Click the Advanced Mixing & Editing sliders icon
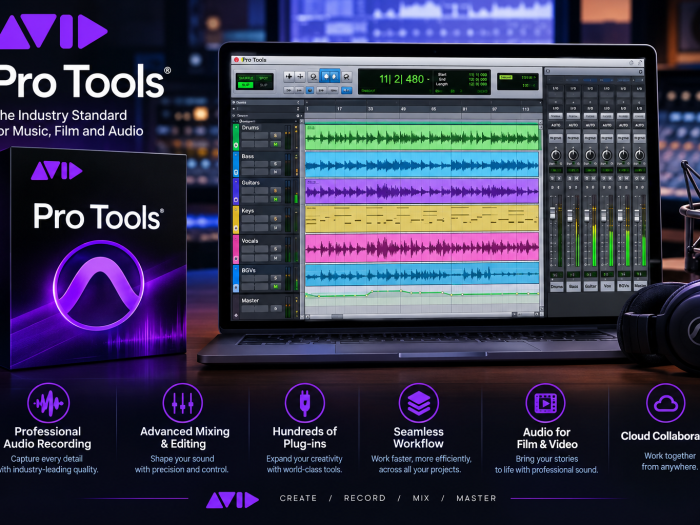Screen dimensions: 700x525 click(183, 403)
